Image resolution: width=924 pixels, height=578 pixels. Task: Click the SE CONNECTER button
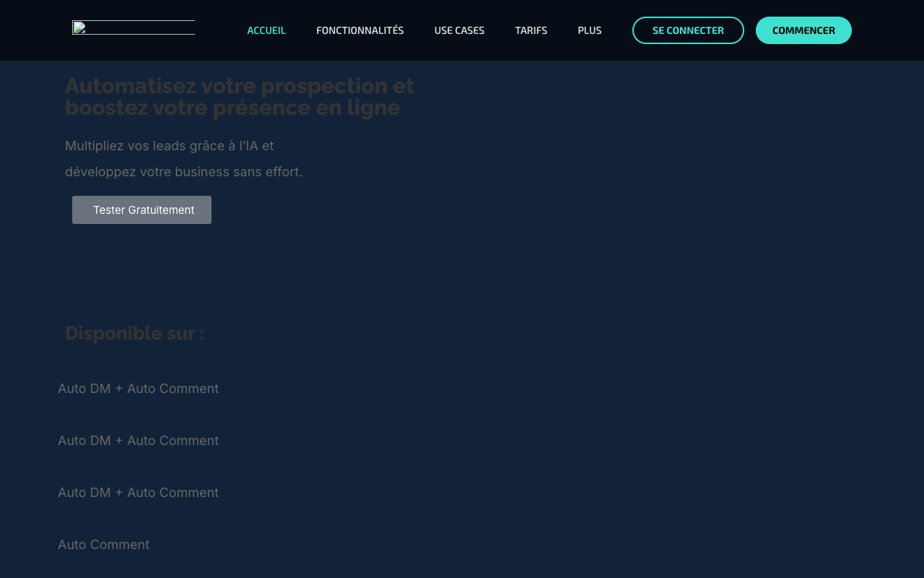(x=688, y=30)
